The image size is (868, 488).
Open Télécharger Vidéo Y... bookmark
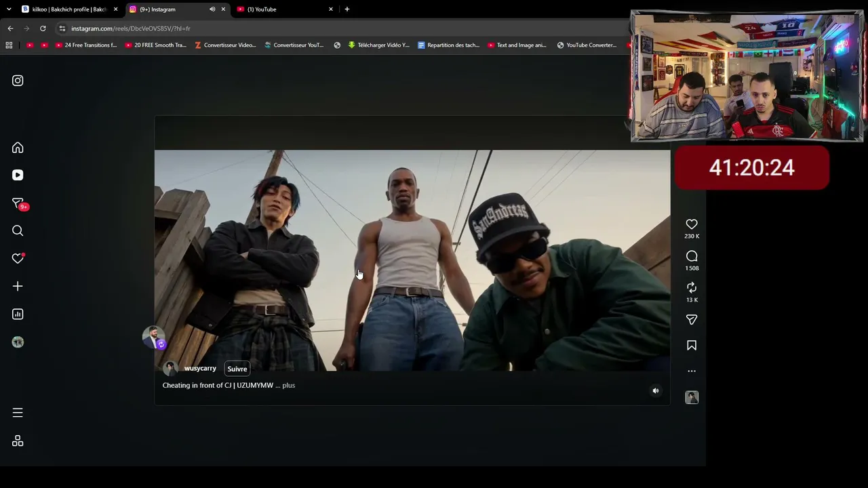click(x=379, y=45)
